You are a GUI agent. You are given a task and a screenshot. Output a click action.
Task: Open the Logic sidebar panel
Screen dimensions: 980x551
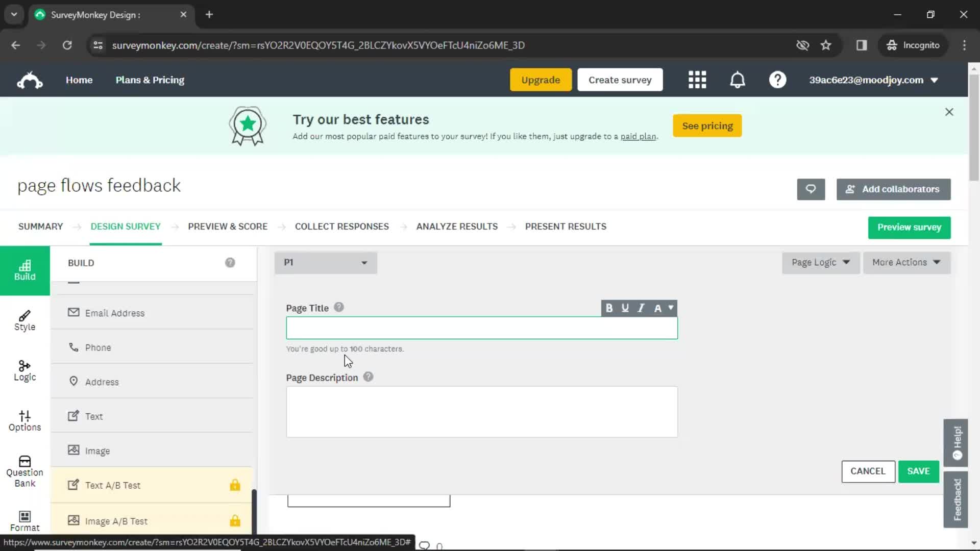(x=25, y=371)
